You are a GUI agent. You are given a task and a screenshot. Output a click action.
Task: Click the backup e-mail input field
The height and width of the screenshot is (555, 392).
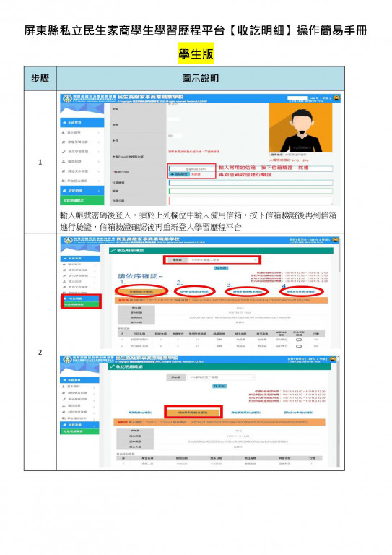click(x=192, y=169)
